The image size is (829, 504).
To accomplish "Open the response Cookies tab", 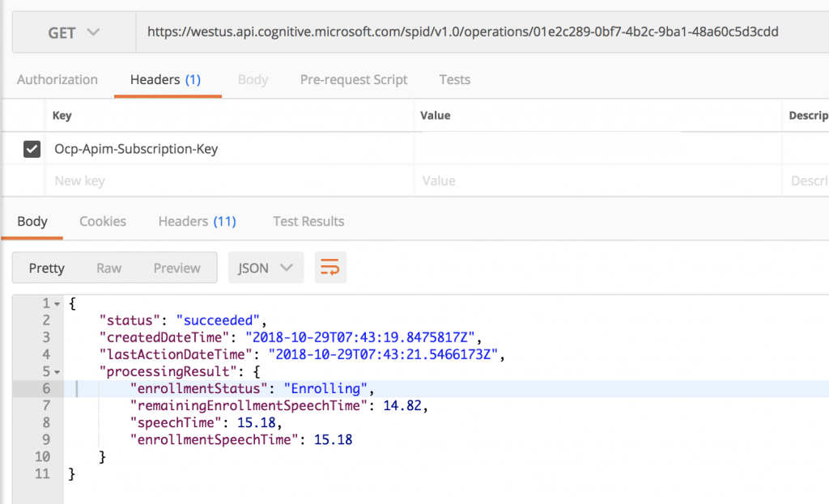I will 103,221.
